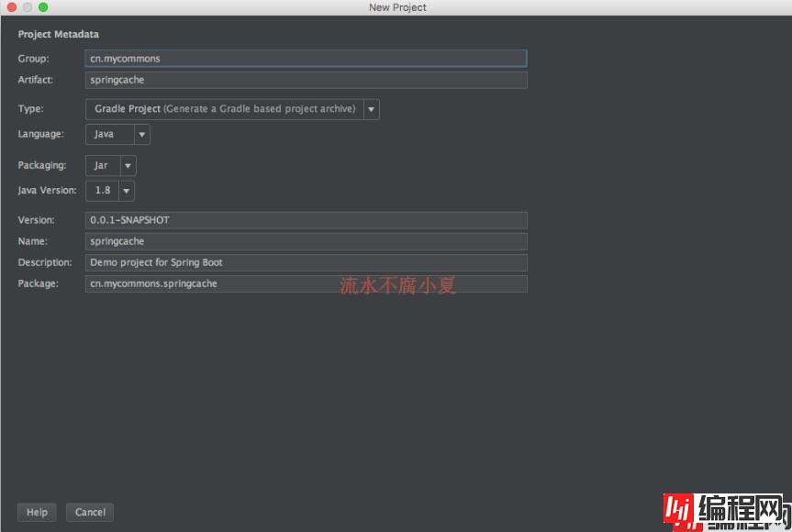This screenshot has width=792, height=532.
Task: Open the Type dropdown showing Gradle Project
Action: pyautogui.click(x=232, y=109)
